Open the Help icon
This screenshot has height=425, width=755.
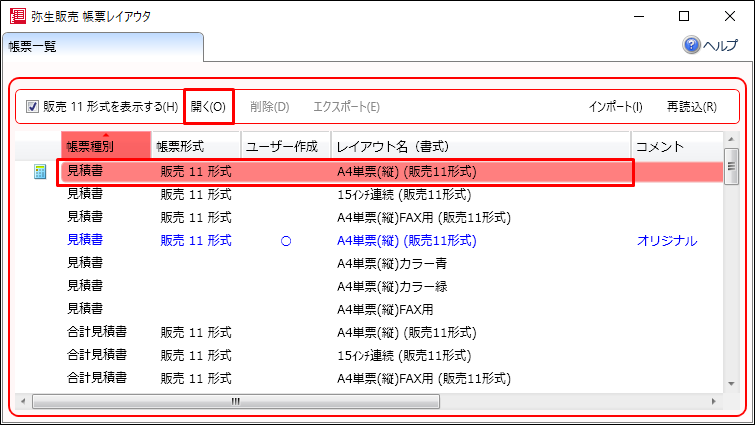point(691,45)
